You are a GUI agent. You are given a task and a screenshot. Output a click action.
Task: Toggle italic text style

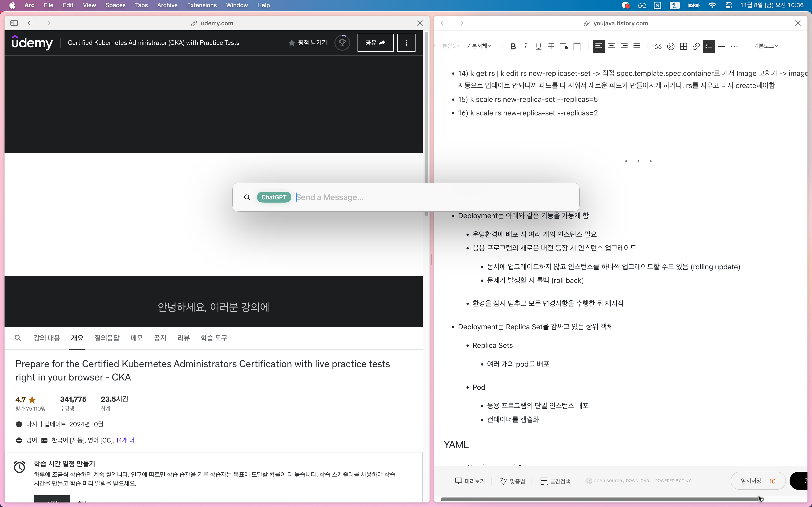tap(525, 47)
